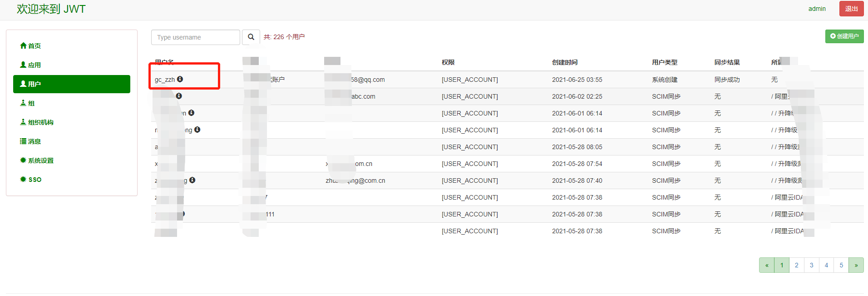Select the 用户 users menu item
The width and height of the screenshot is (868, 296).
click(72, 84)
